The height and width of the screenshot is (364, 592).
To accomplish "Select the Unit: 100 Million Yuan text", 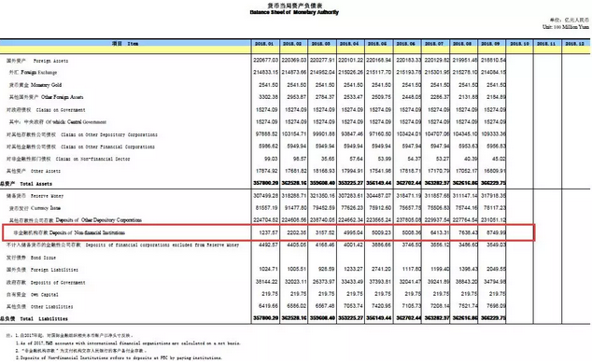I will coord(566,27).
